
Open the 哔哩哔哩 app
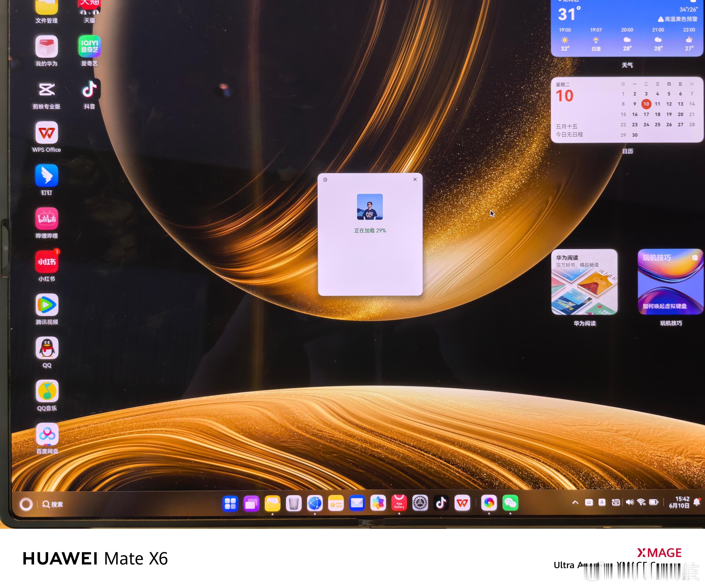click(47, 219)
